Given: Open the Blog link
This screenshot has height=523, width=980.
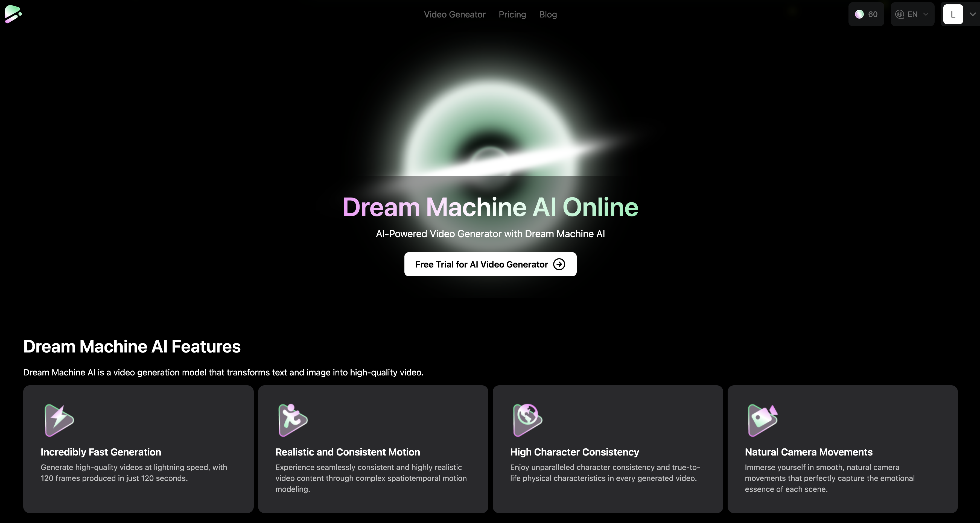Looking at the screenshot, I should click(x=548, y=14).
